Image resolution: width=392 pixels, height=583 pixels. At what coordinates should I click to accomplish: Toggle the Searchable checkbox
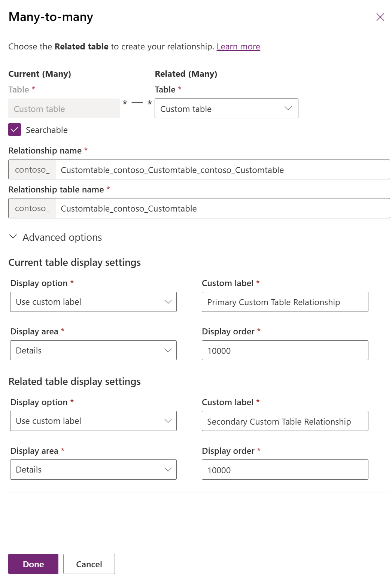click(x=15, y=130)
